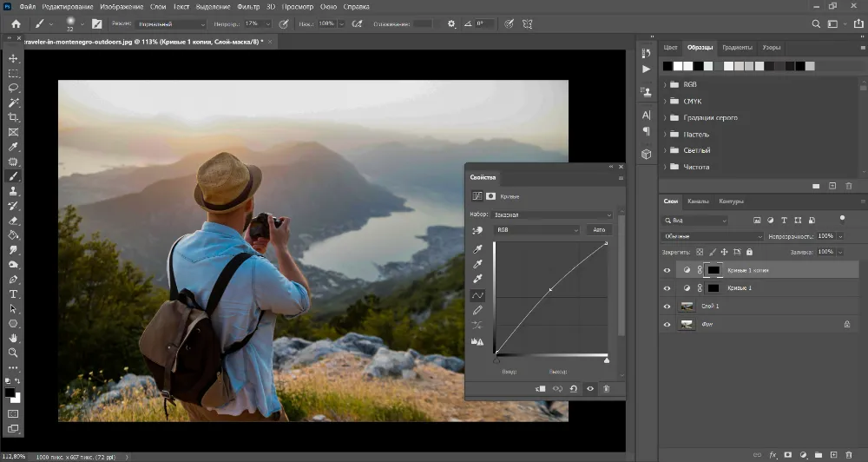Image resolution: width=868 pixels, height=462 pixels.
Task: Select the Rectangular Marquee tool
Action: [13, 73]
